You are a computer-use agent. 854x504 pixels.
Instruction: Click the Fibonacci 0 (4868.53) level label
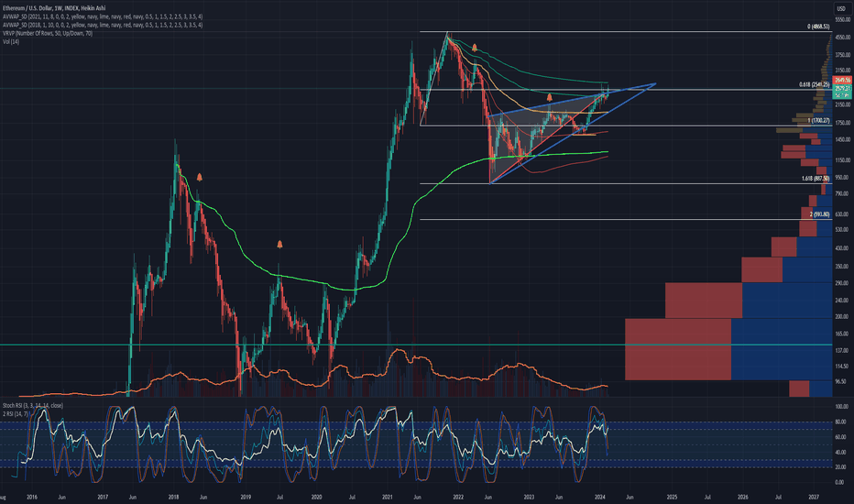[818, 27]
